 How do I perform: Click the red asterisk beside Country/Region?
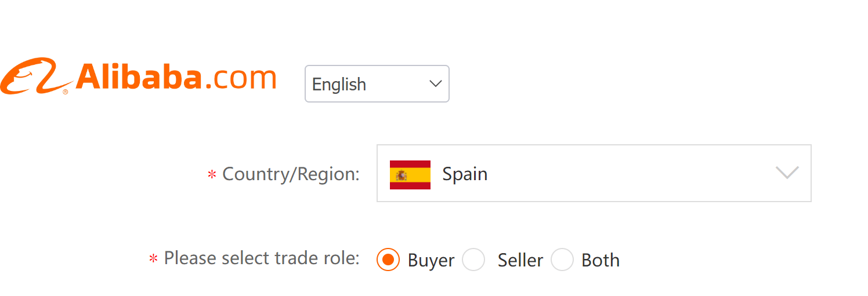click(x=212, y=174)
